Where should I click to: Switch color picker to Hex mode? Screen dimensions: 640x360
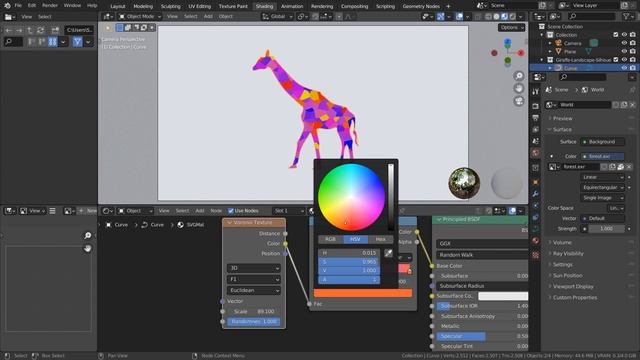[380, 239]
